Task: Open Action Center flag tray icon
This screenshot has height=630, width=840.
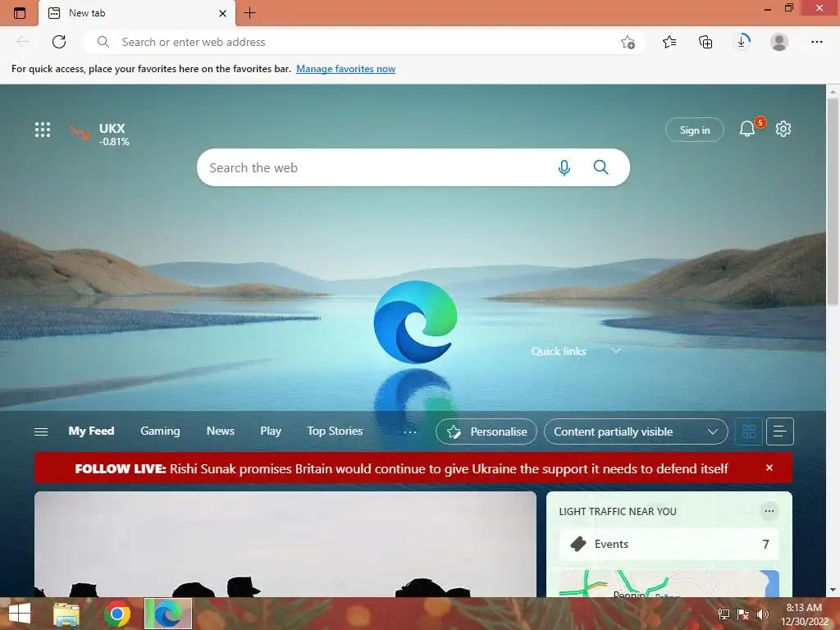Action: (x=743, y=614)
